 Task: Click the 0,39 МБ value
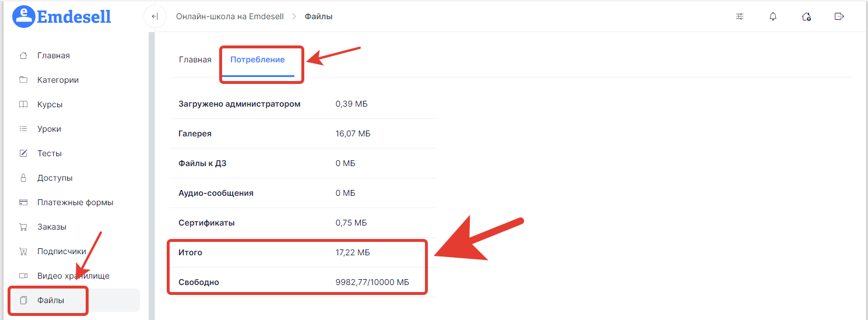(352, 104)
